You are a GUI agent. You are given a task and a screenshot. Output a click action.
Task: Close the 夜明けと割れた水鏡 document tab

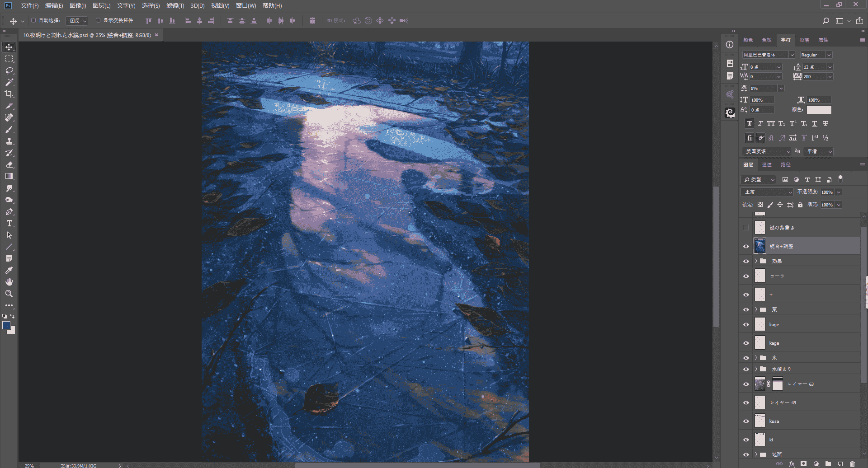pos(156,35)
